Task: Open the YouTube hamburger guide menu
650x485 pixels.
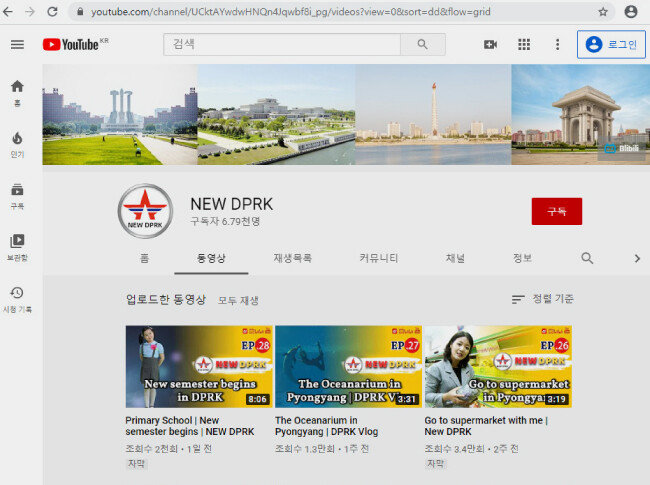Action: [17, 44]
